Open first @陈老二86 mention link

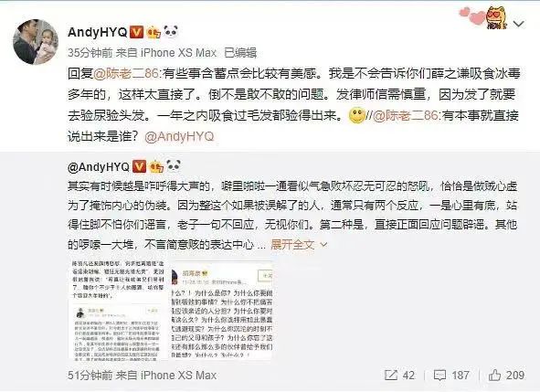click(126, 73)
